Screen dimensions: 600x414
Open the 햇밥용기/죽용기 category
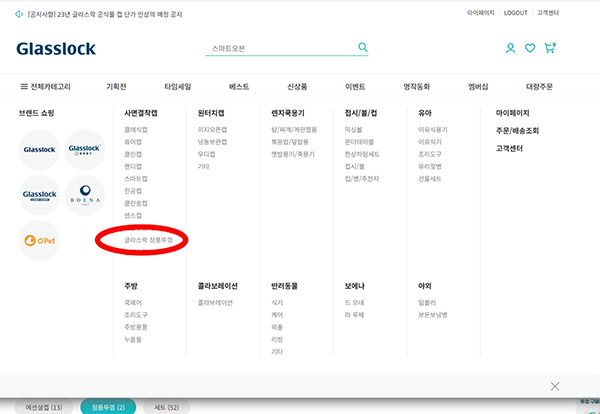coord(293,154)
